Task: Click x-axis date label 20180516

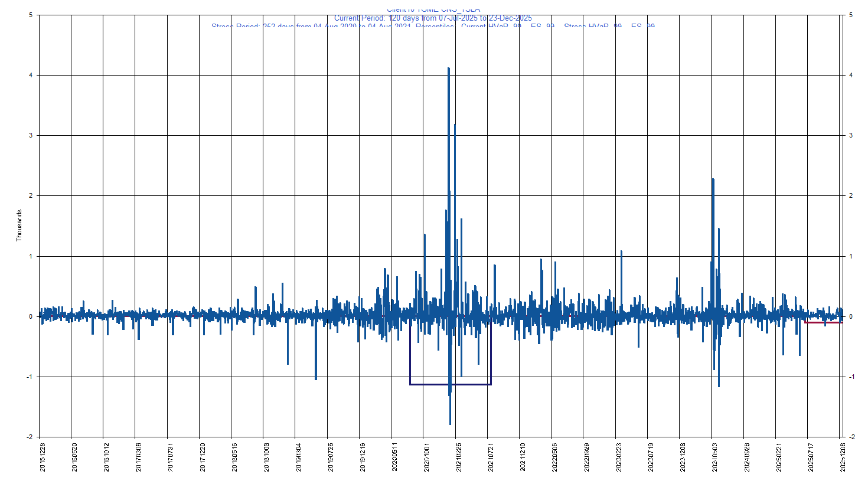Action: [x=234, y=456]
